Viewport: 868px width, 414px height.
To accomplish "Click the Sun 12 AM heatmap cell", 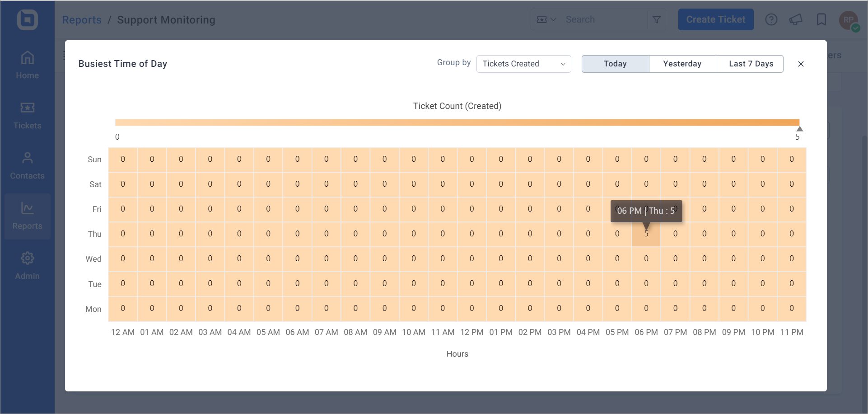I will 123,159.
